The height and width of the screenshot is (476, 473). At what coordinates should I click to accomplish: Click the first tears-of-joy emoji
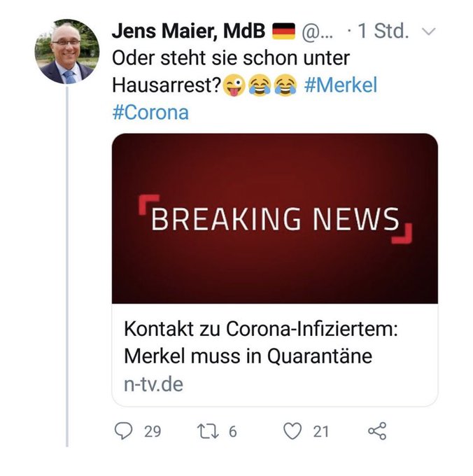coord(260,85)
